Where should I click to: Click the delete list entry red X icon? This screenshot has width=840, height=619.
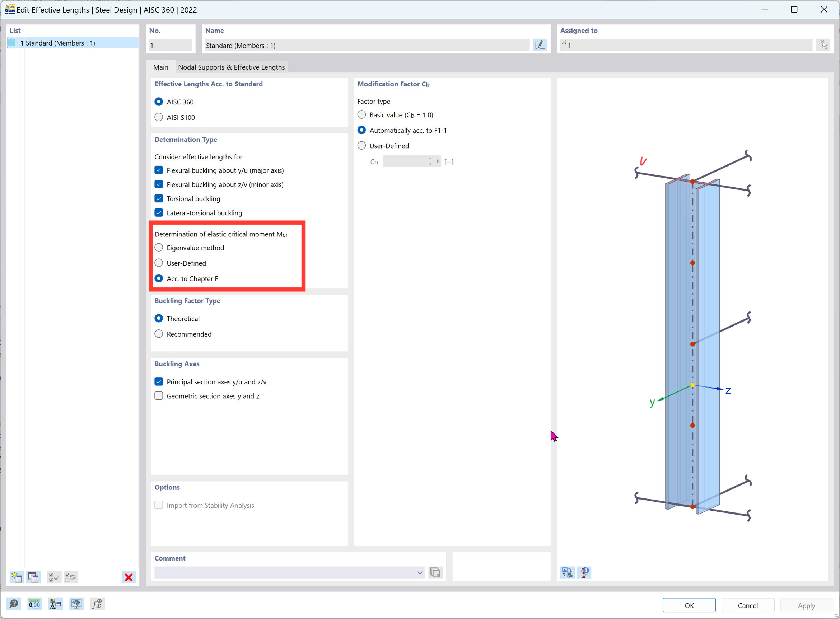tap(129, 577)
